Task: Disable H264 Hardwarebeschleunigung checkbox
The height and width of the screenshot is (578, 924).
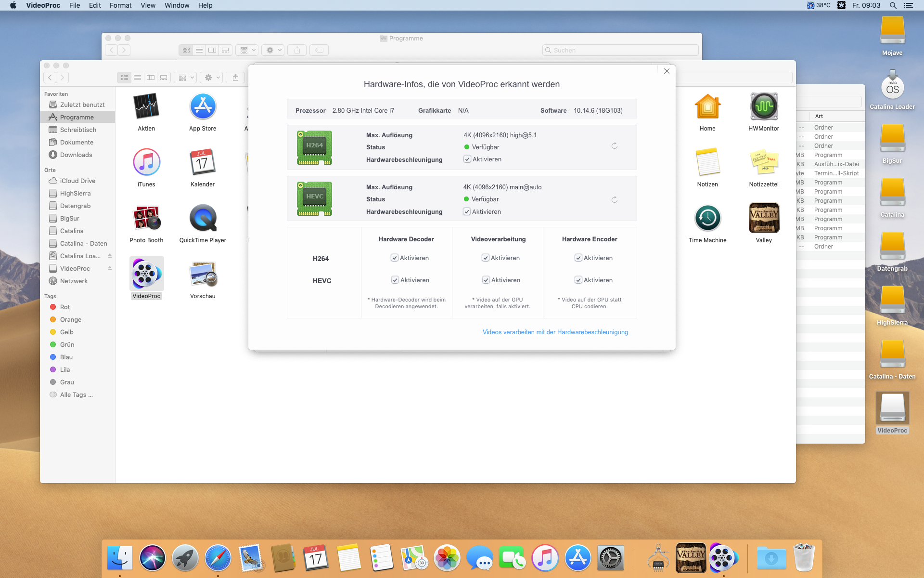Action: 467,159
